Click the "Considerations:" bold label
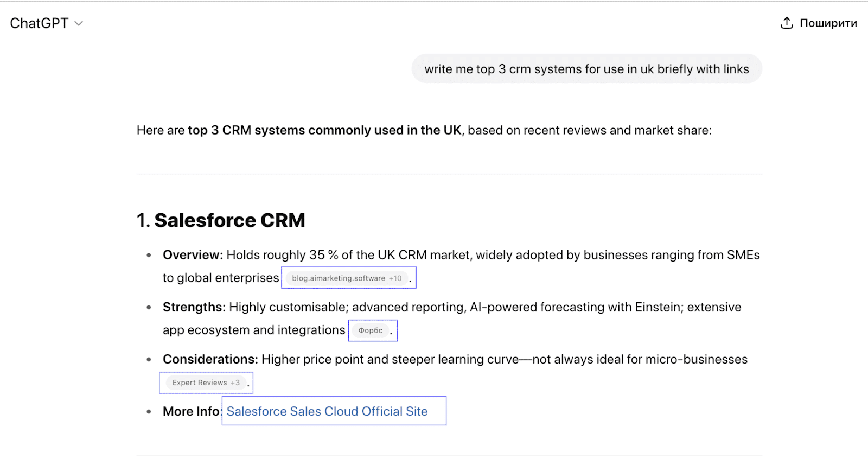 click(210, 359)
